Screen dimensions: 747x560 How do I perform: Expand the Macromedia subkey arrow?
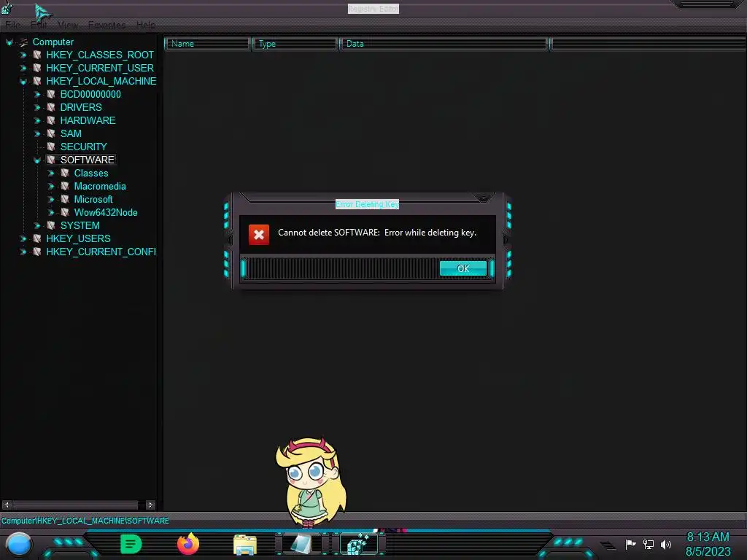(50, 186)
